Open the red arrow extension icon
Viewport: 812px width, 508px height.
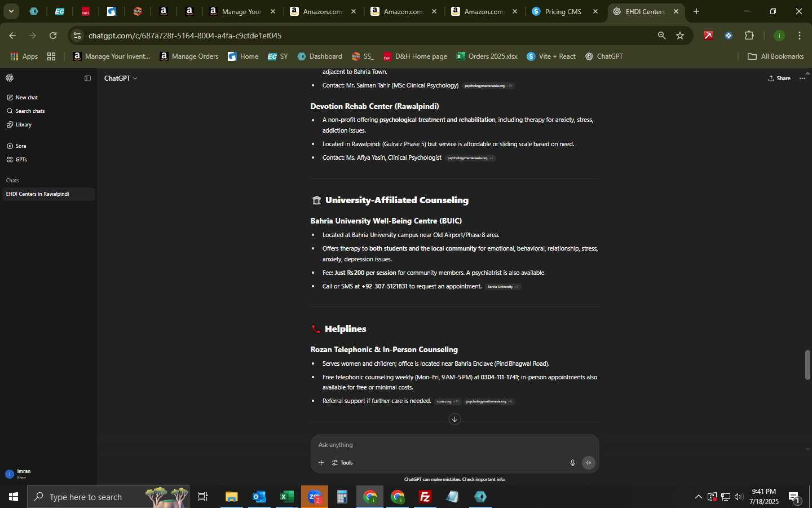click(708, 36)
